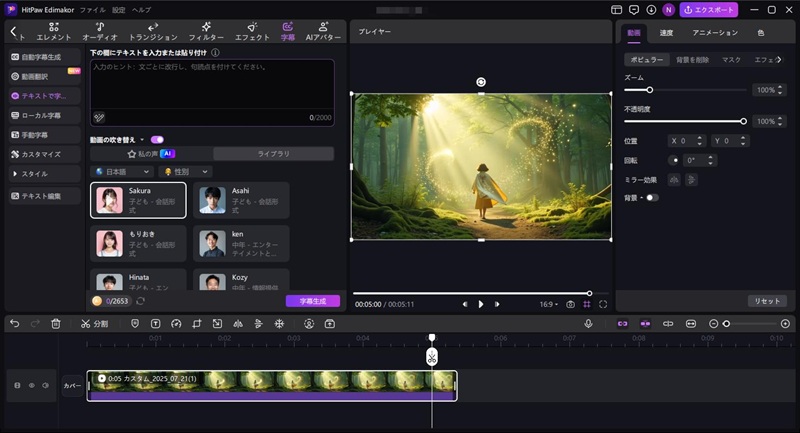Click the upload-box icon in timeline toolbar
The width and height of the screenshot is (800, 433).
[x=330, y=324]
